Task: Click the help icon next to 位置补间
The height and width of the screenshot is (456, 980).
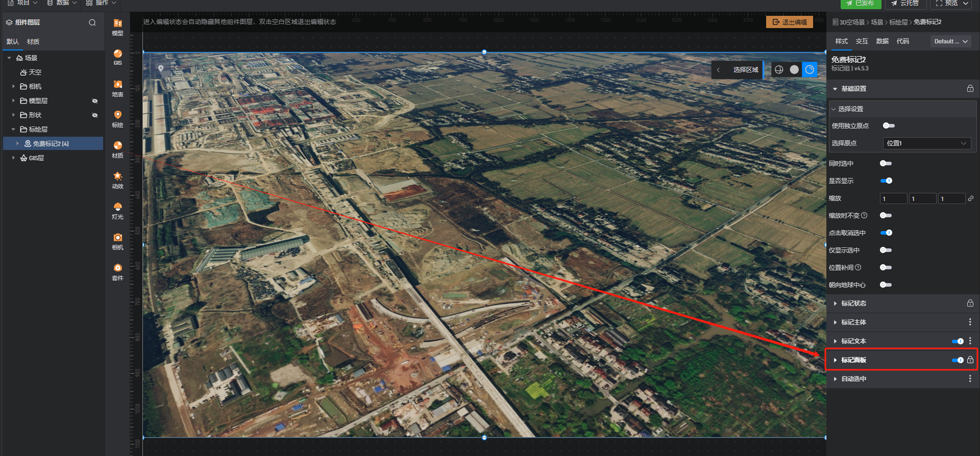Action: (x=858, y=267)
